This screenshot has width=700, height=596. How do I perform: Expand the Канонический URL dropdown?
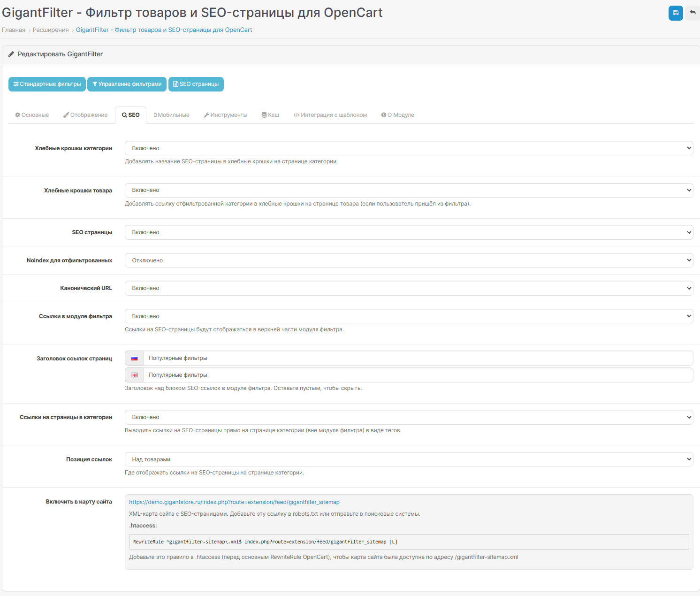click(409, 288)
